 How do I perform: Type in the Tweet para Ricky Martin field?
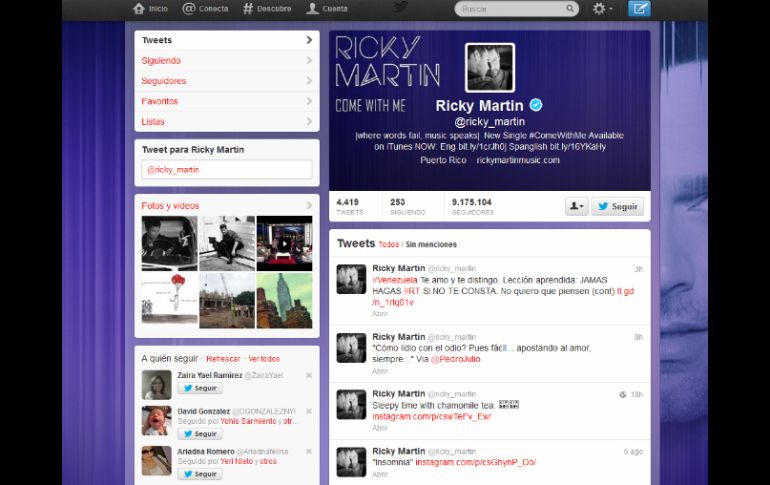[x=227, y=170]
